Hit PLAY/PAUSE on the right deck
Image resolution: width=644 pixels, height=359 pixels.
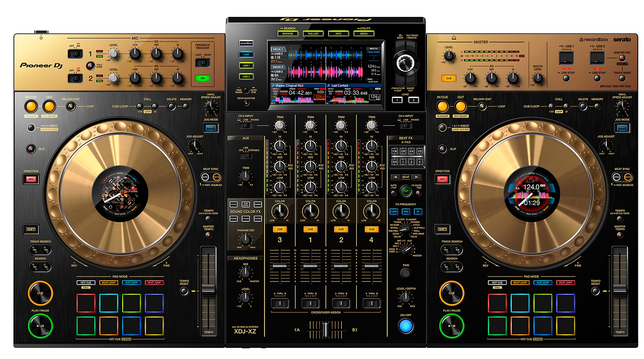click(x=451, y=326)
